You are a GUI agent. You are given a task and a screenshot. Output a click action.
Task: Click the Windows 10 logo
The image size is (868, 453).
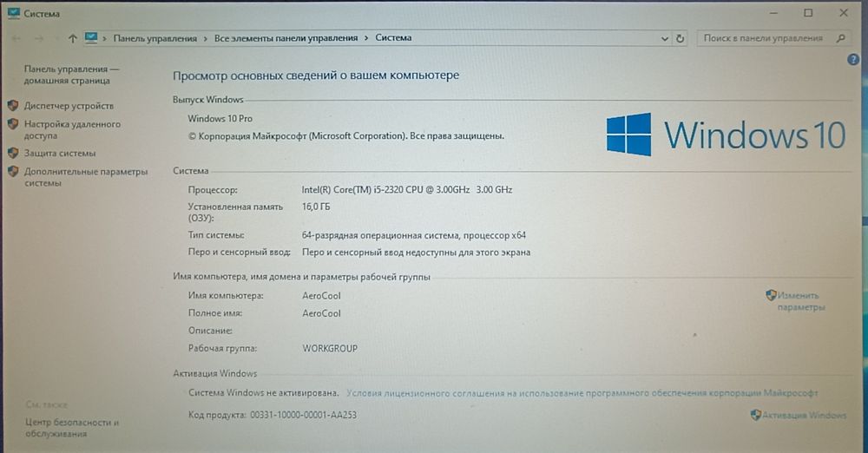coord(727,135)
